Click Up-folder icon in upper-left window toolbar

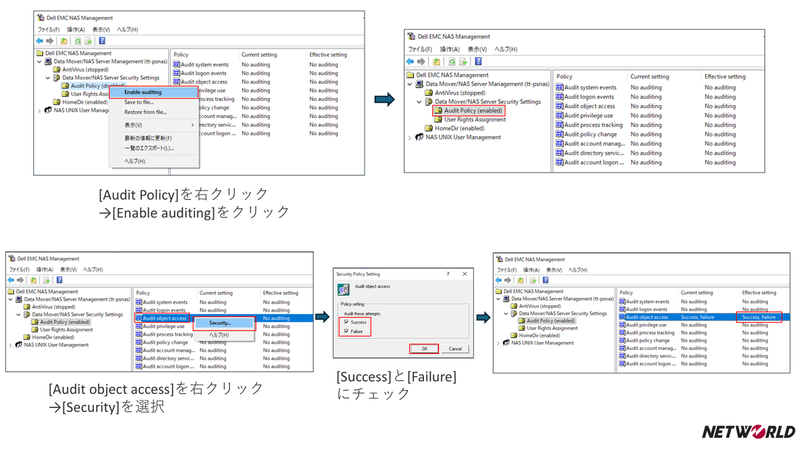point(64,41)
